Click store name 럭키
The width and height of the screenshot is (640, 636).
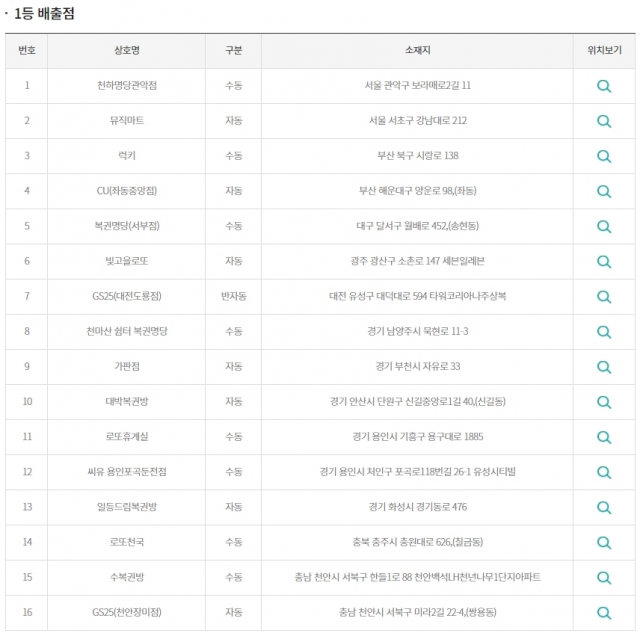coord(127,156)
